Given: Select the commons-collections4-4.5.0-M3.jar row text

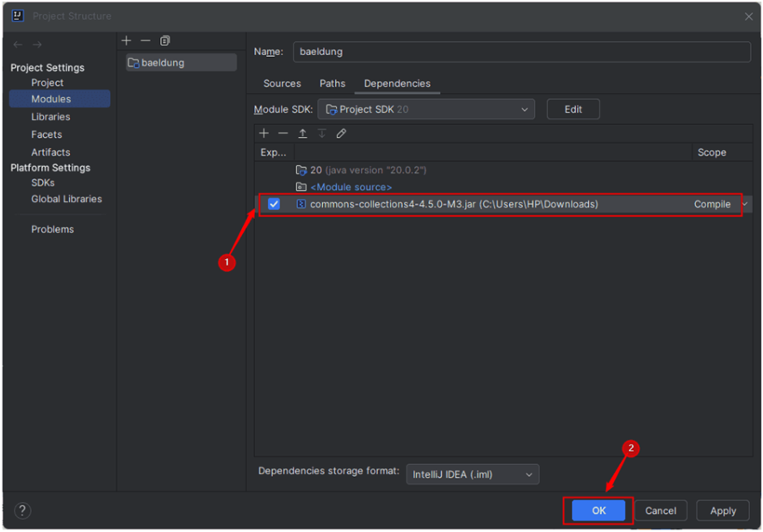Looking at the screenshot, I should tap(454, 204).
